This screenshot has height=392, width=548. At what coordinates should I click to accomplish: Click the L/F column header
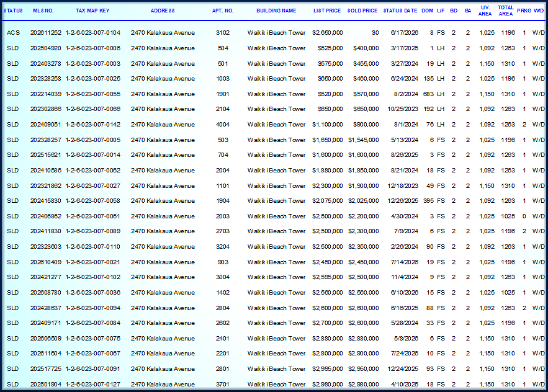tap(441, 11)
